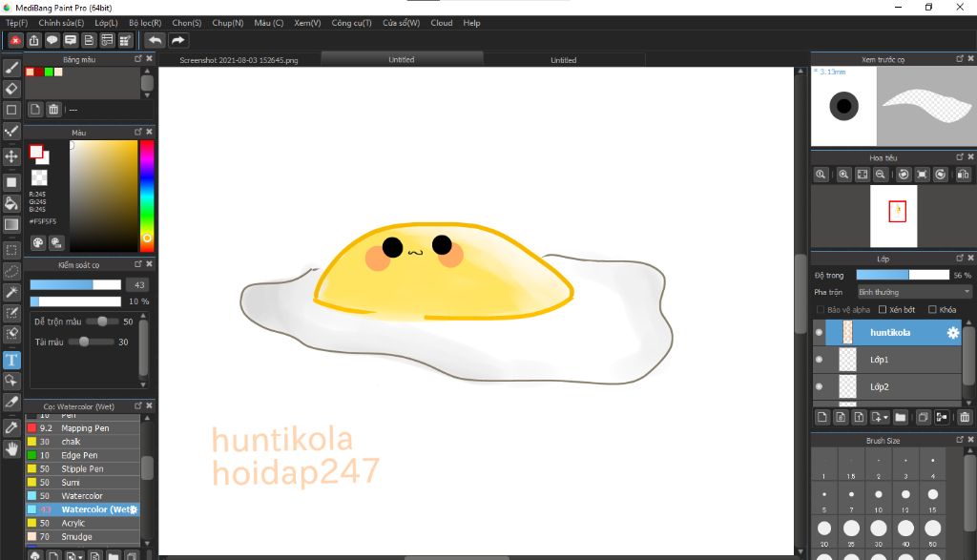Adjust the Tải màu slider
Screen dimensions: 977x560
tap(91, 342)
